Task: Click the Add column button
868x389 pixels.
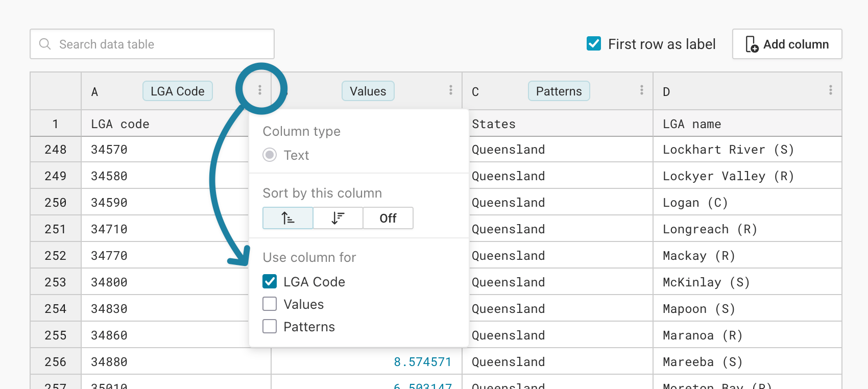Action: point(787,44)
